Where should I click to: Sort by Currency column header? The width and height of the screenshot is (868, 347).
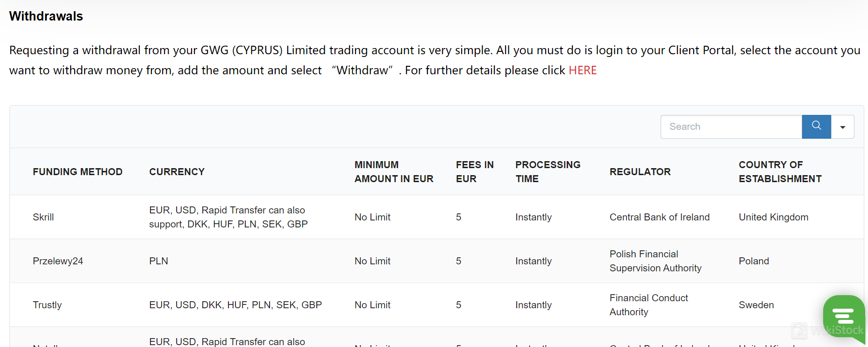177,172
